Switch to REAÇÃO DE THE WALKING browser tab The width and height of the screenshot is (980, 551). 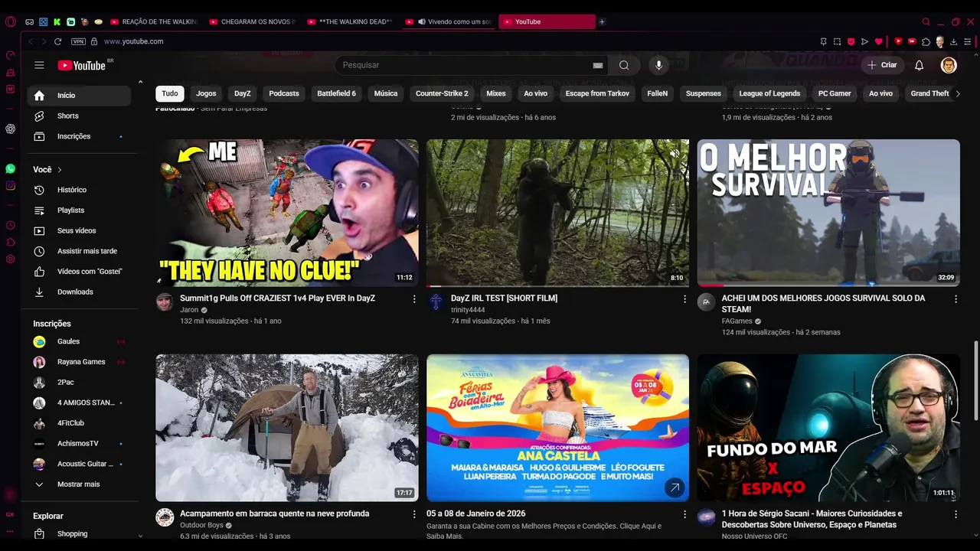[x=153, y=21]
